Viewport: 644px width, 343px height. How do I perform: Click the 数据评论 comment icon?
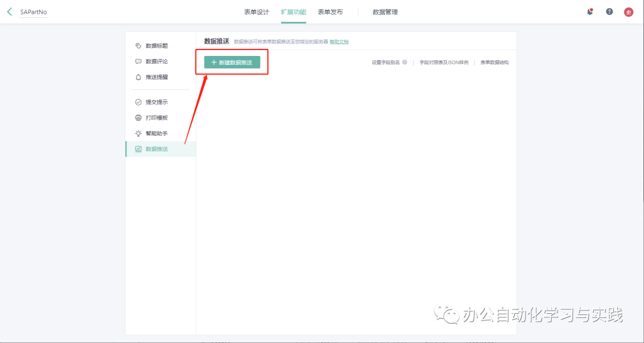(138, 61)
